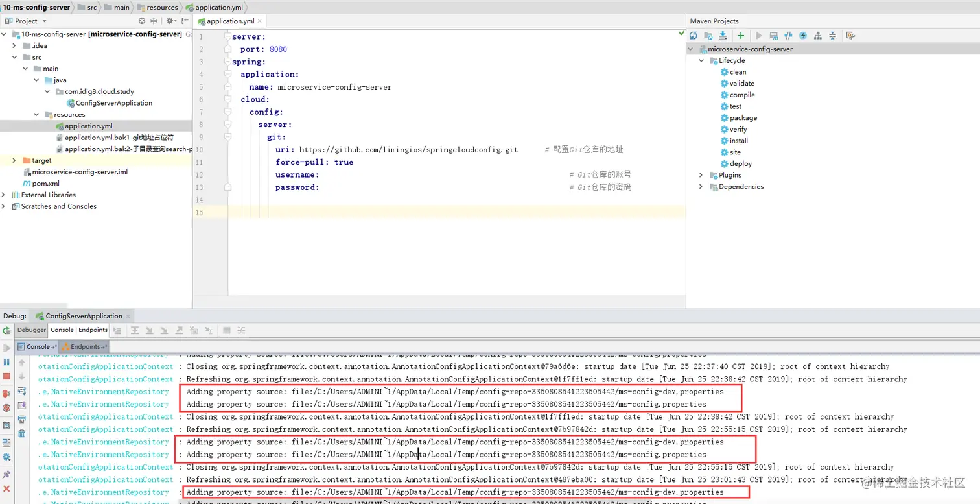View breakpoints in debug panel

pyautogui.click(x=6, y=394)
